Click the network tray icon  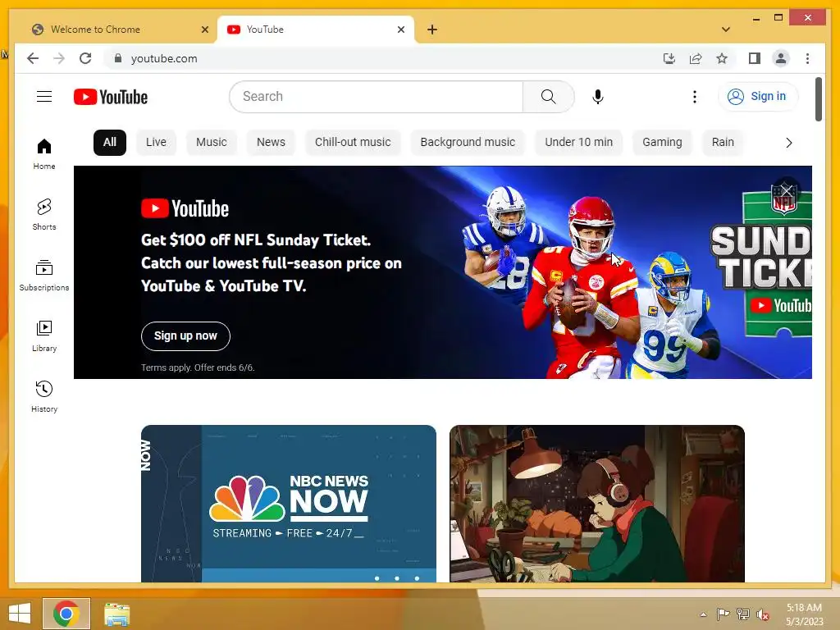tap(743, 614)
